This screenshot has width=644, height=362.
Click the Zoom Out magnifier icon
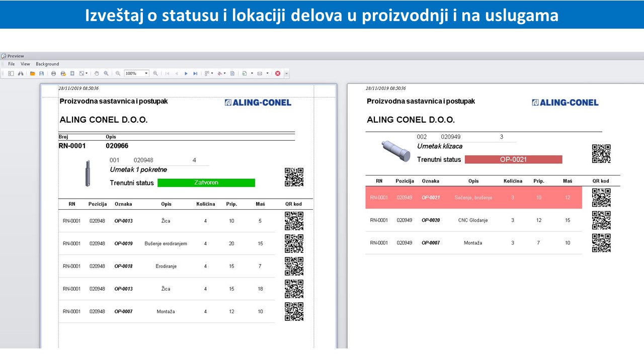coord(118,73)
